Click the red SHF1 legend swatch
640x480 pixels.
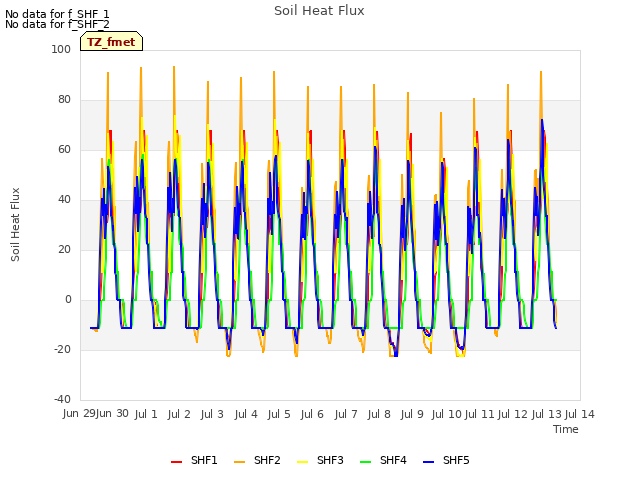click(x=176, y=462)
